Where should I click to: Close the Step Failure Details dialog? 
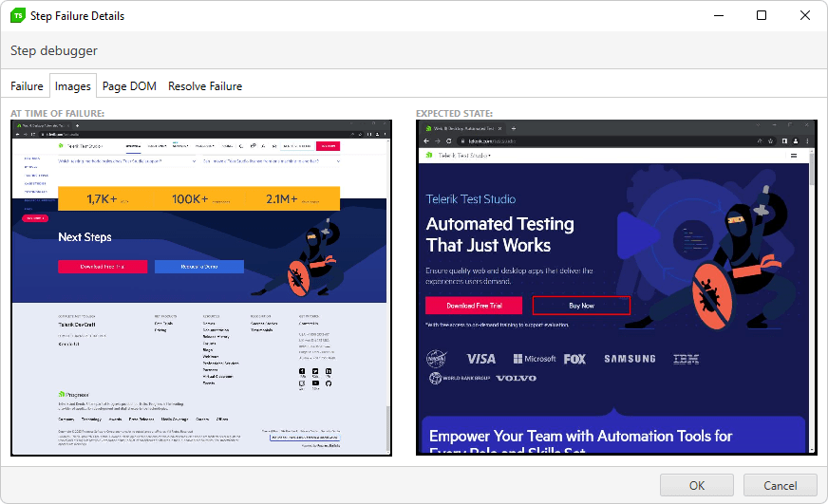(805, 15)
